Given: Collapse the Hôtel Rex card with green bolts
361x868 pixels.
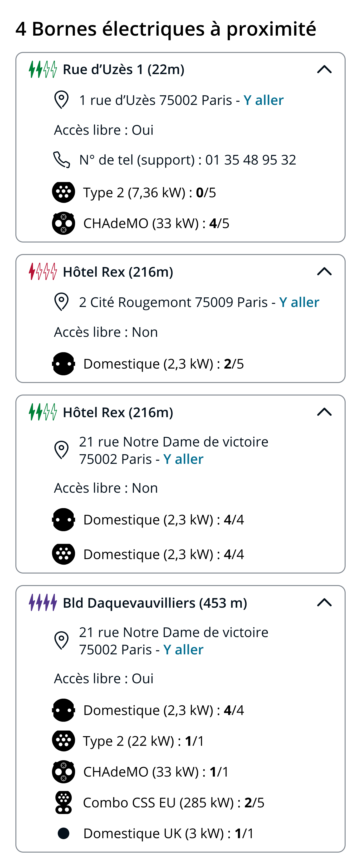Looking at the screenshot, I should (324, 412).
